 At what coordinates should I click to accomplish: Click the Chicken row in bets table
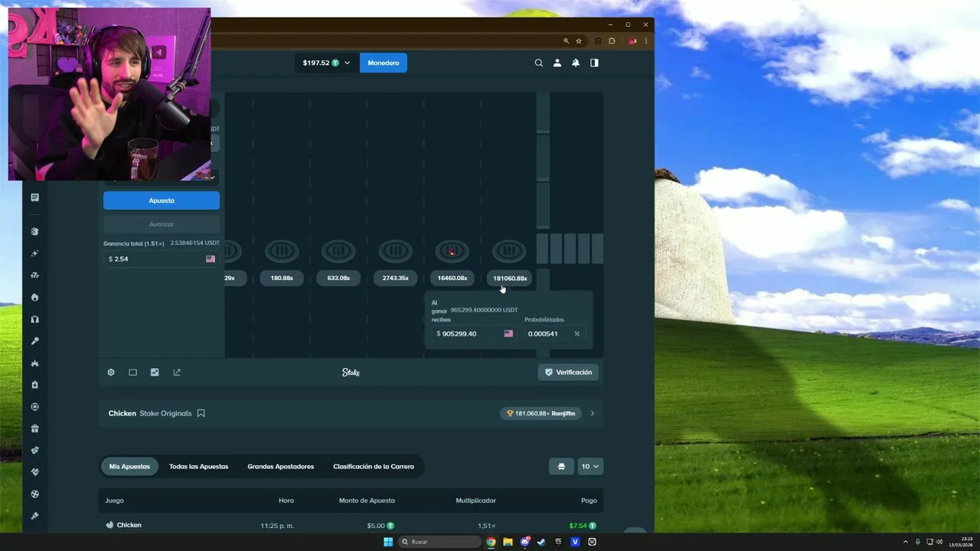[351, 525]
